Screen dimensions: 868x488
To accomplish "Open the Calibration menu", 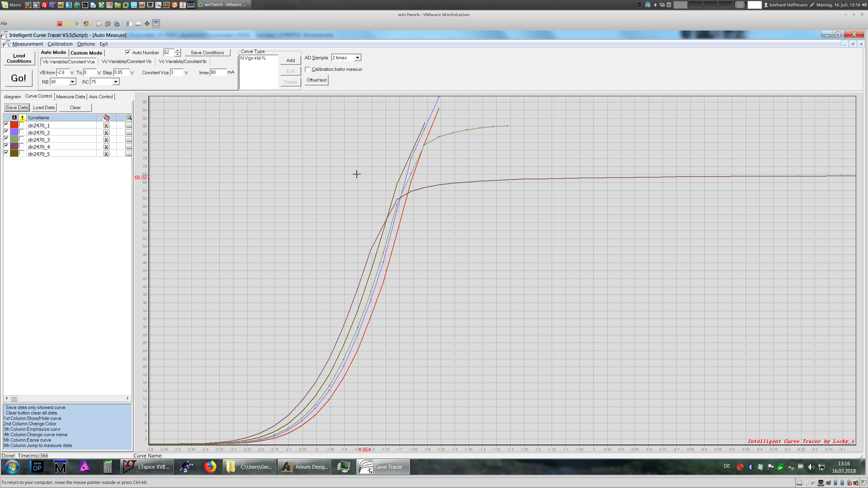I will coord(60,44).
